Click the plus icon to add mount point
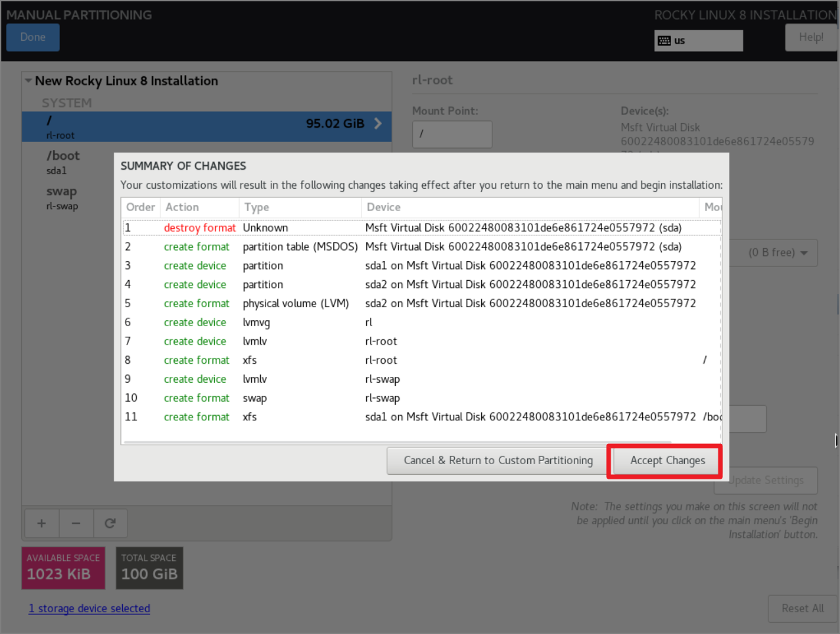The height and width of the screenshot is (634, 840). pos(41,524)
